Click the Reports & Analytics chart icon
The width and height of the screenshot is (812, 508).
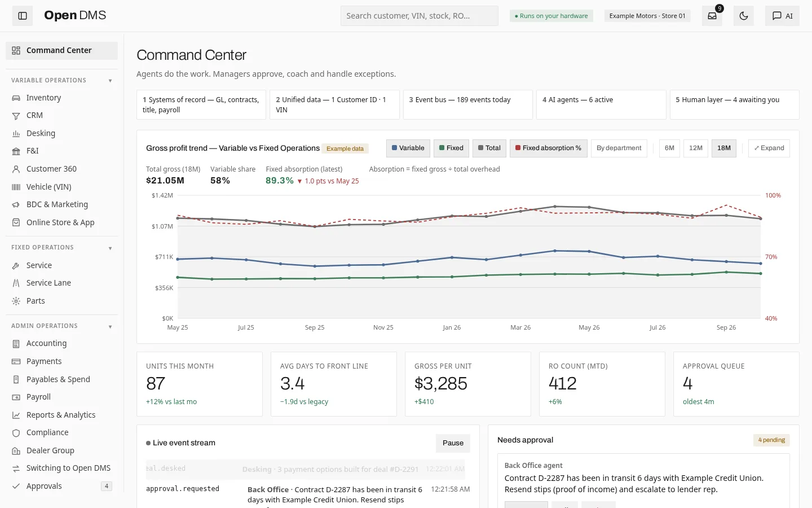click(16, 415)
